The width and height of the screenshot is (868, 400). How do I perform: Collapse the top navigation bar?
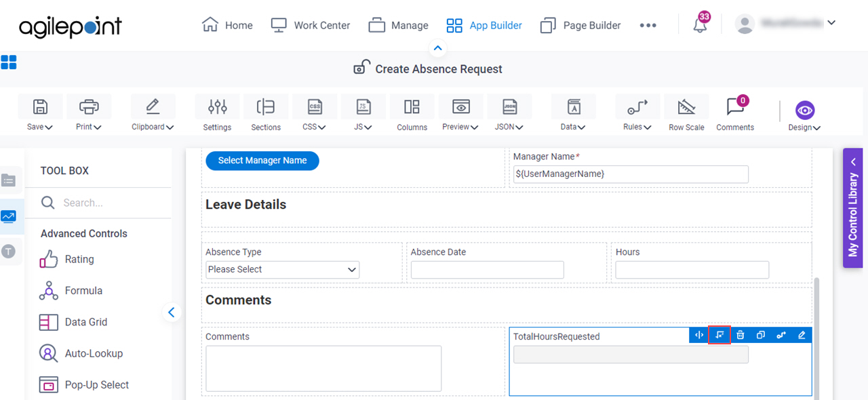coord(437,48)
